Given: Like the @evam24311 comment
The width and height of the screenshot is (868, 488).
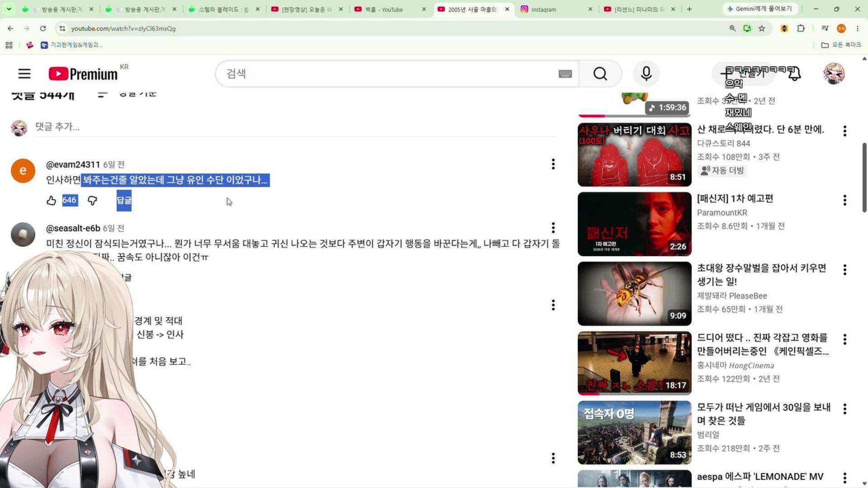Looking at the screenshot, I should tap(51, 201).
